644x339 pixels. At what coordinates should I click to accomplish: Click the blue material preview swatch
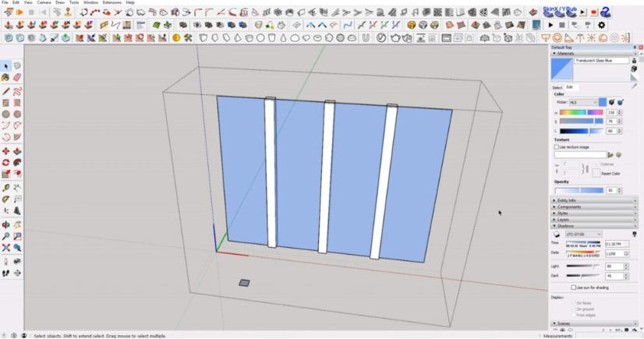[x=562, y=69]
